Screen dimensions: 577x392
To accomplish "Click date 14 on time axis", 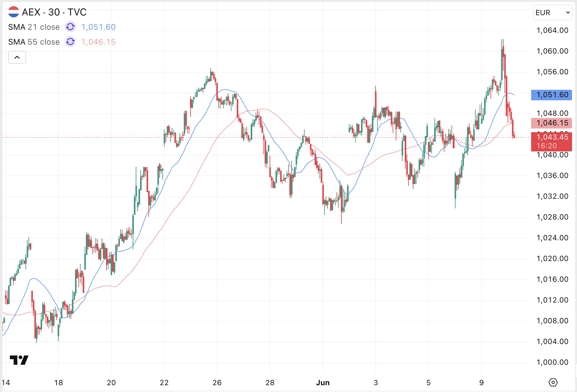I will pos(6,383).
